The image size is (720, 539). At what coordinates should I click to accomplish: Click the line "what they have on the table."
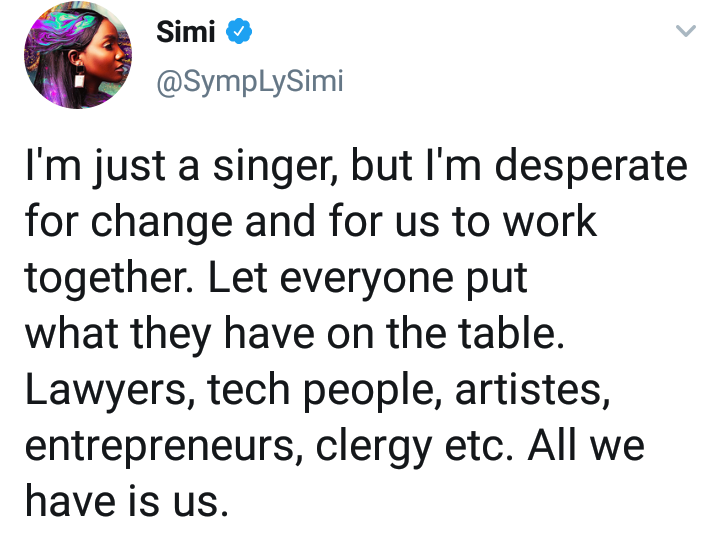(x=294, y=334)
